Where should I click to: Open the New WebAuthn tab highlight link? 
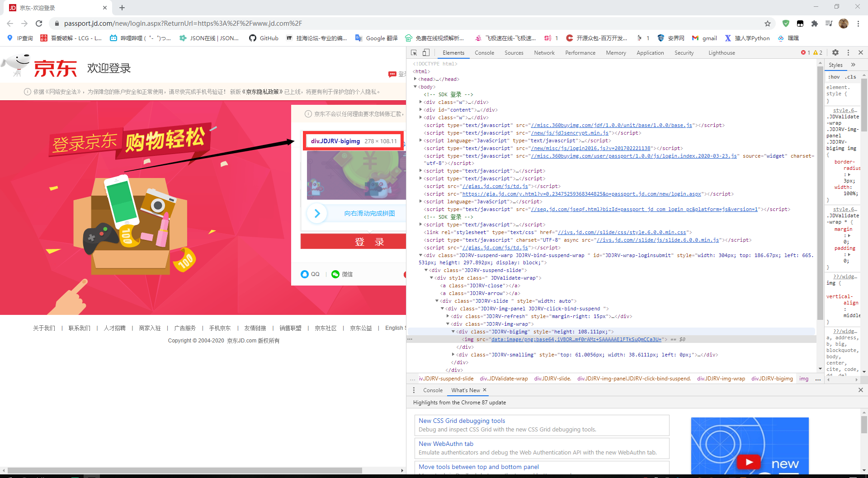coord(446,444)
